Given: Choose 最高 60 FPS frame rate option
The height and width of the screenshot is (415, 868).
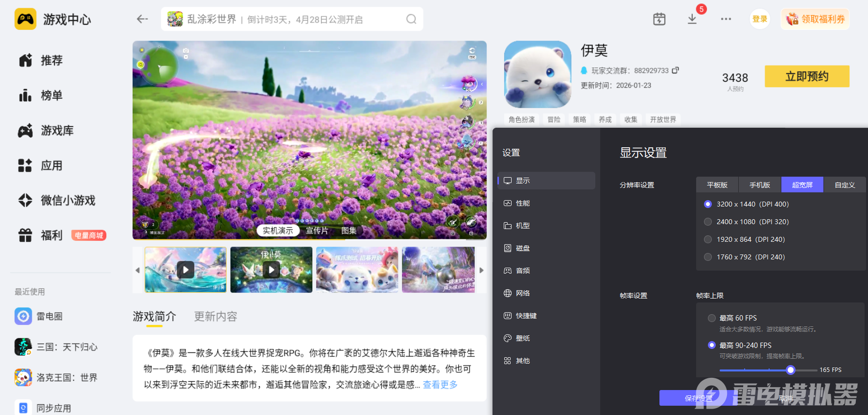Looking at the screenshot, I should pos(712,318).
